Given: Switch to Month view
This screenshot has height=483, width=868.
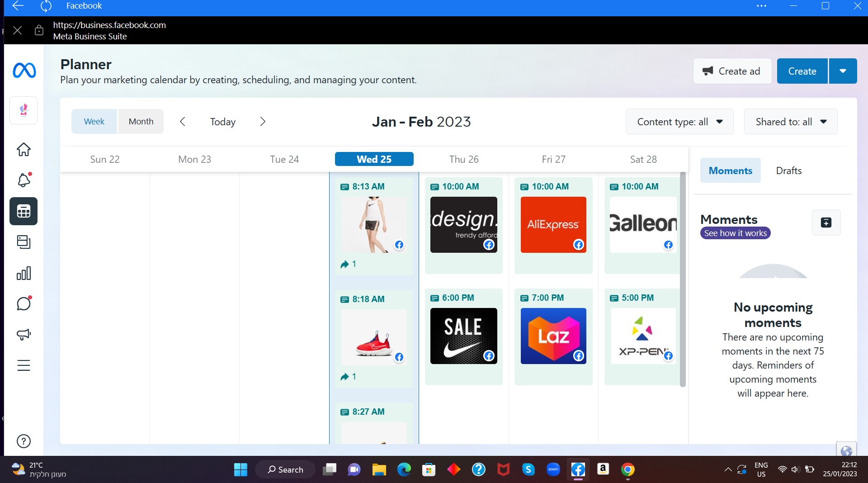Looking at the screenshot, I should [141, 121].
